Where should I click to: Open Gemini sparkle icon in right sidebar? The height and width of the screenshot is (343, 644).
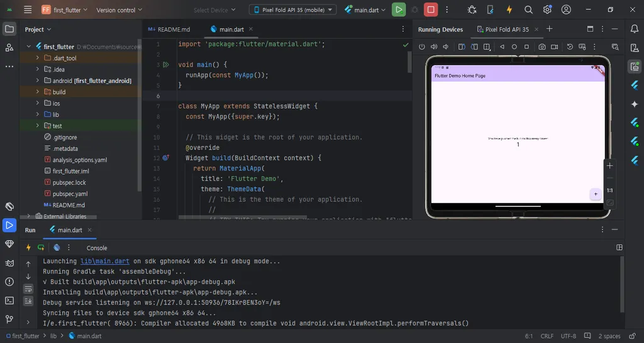[x=635, y=104]
